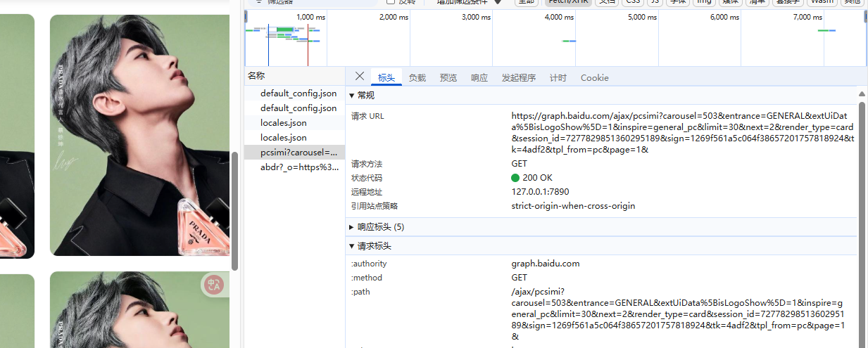
Task: Click the translate badge on the image
Action: tap(214, 284)
